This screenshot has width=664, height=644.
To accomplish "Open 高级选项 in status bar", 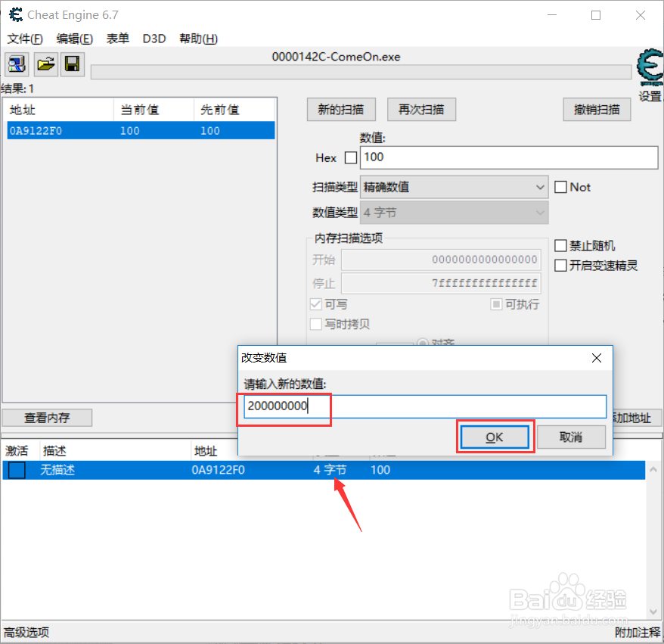I will tap(26, 633).
